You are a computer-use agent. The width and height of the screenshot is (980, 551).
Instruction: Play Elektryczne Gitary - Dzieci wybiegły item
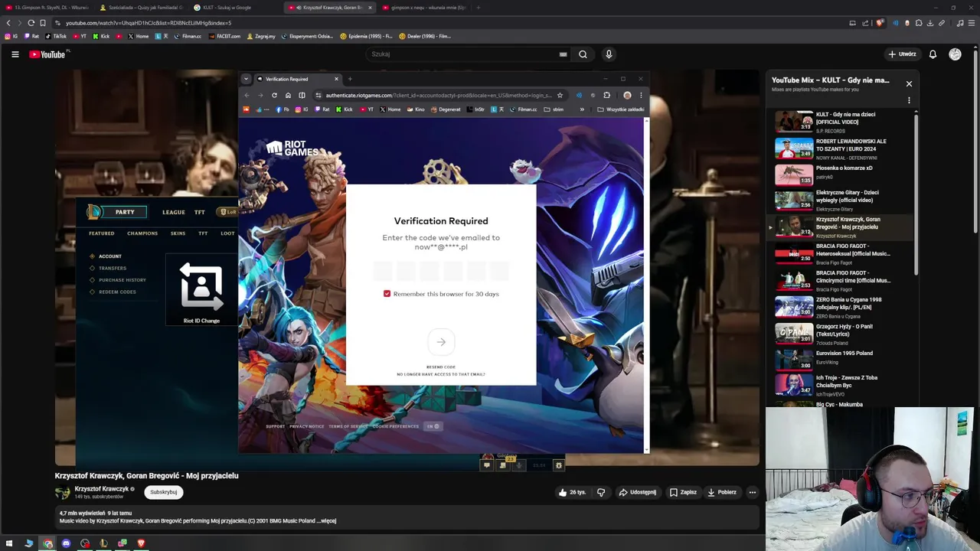pyautogui.click(x=841, y=201)
